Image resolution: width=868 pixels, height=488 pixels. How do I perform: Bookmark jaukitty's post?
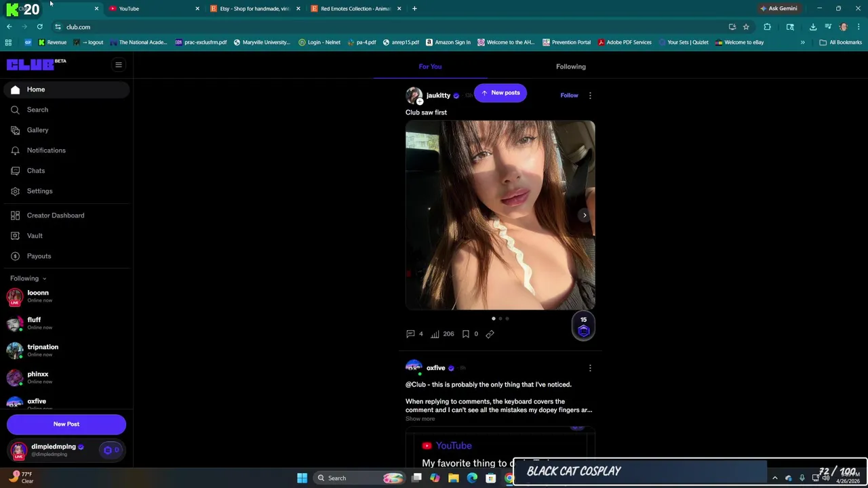(x=466, y=334)
